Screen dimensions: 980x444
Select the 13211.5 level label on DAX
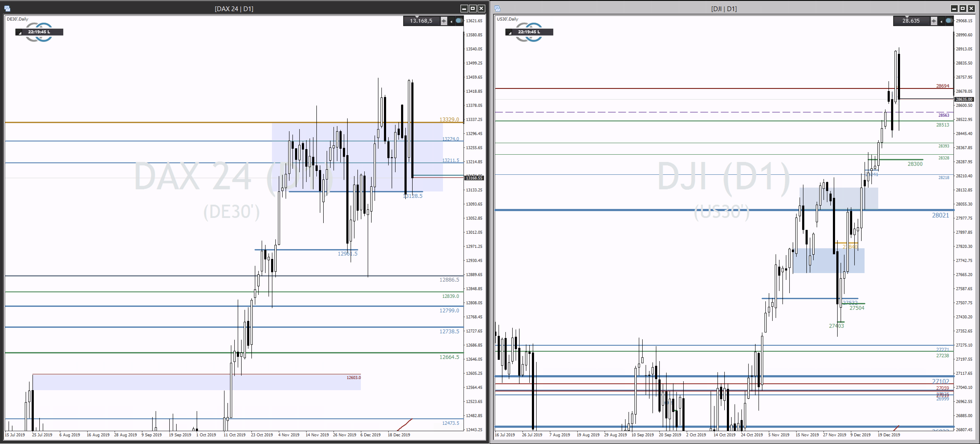pyautogui.click(x=450, y=160)
